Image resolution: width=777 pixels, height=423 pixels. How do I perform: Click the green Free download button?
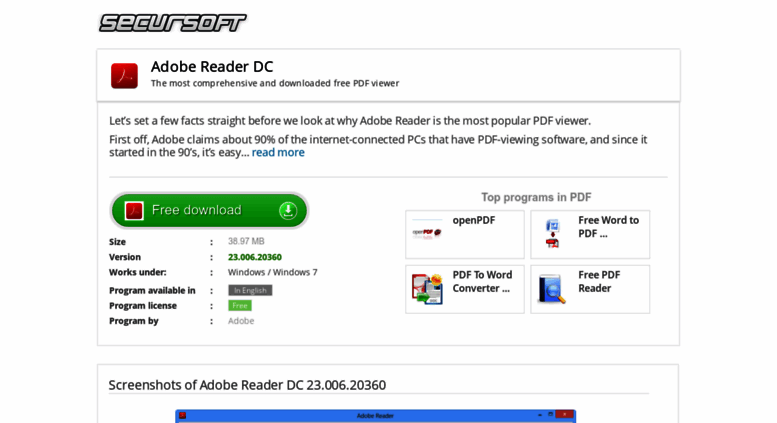(x=209, y=211)
